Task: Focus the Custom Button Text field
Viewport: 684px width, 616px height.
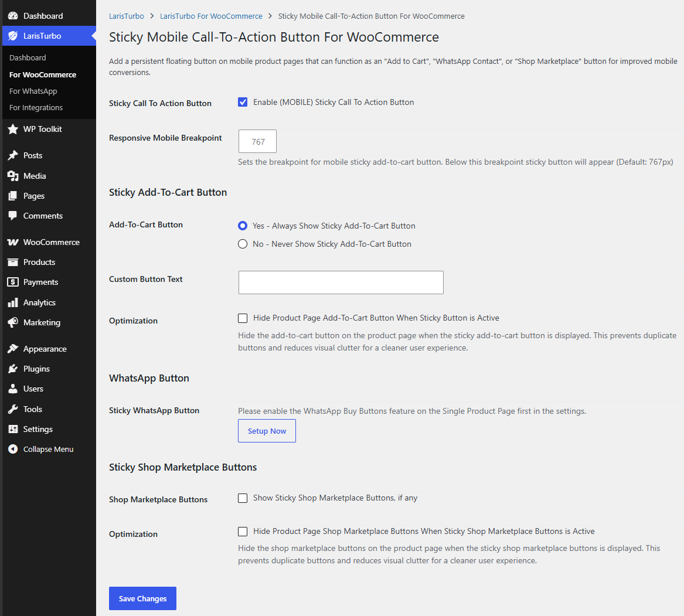Action: point(341,283)
